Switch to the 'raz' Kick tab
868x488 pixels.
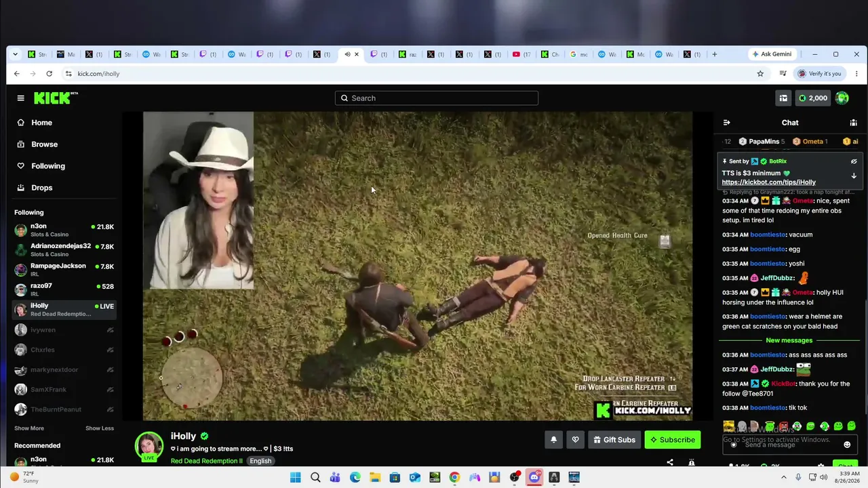tap(408, 54)
